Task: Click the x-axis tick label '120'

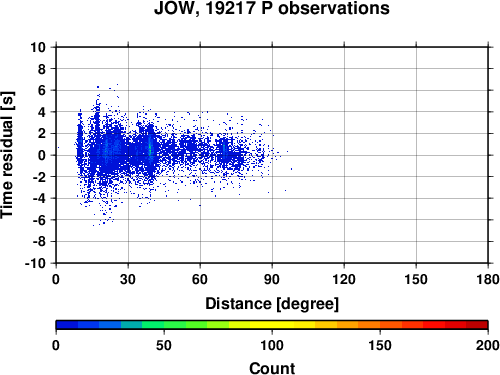Action: point(344,279)
